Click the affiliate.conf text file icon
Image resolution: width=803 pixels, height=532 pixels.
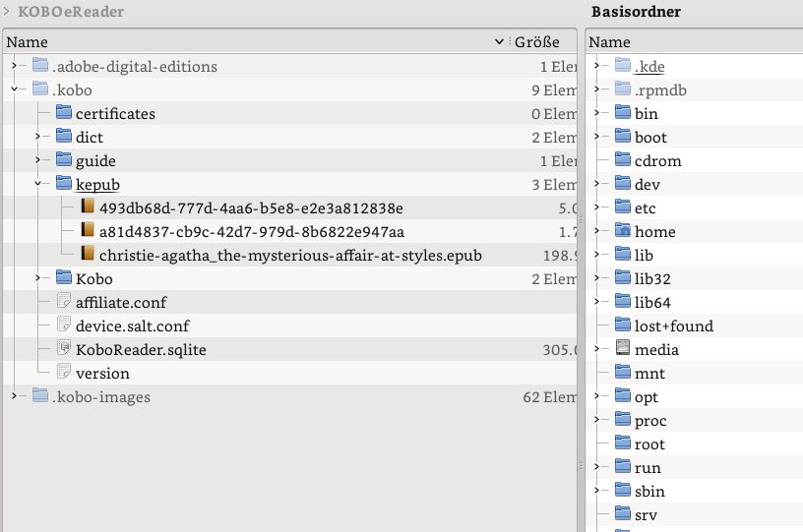[x=64, y=302]
